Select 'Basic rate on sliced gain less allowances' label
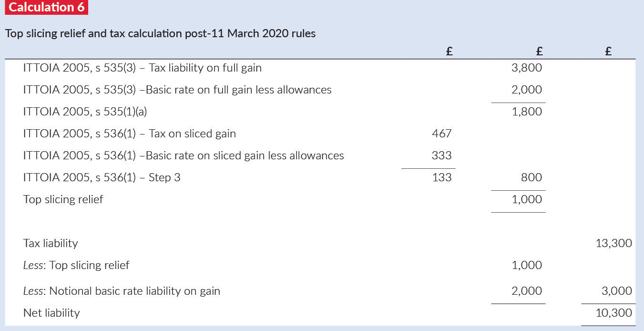The width and height of the screenshot is (644, 331). click(x=184, y=155)
